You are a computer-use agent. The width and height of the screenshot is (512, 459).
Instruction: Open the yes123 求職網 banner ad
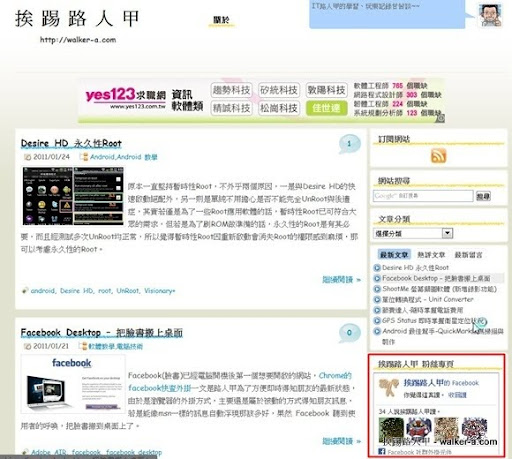[262, 100]
